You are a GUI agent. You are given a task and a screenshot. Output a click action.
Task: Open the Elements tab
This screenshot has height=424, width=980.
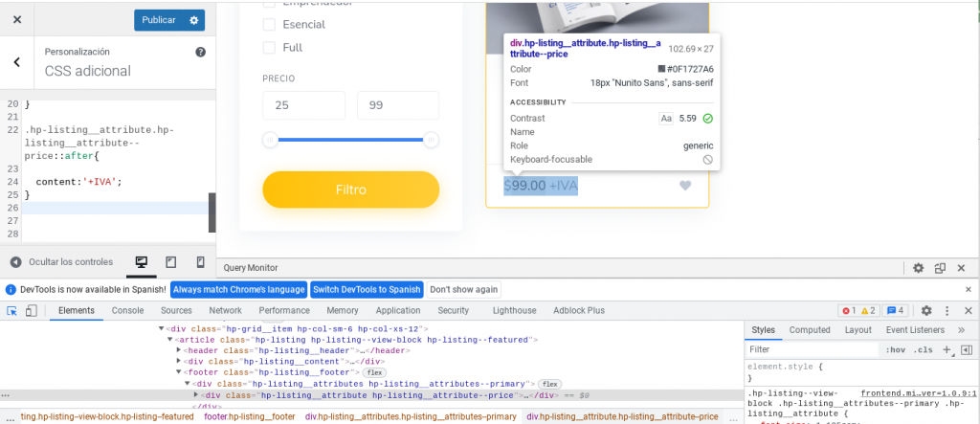[77, 311]
